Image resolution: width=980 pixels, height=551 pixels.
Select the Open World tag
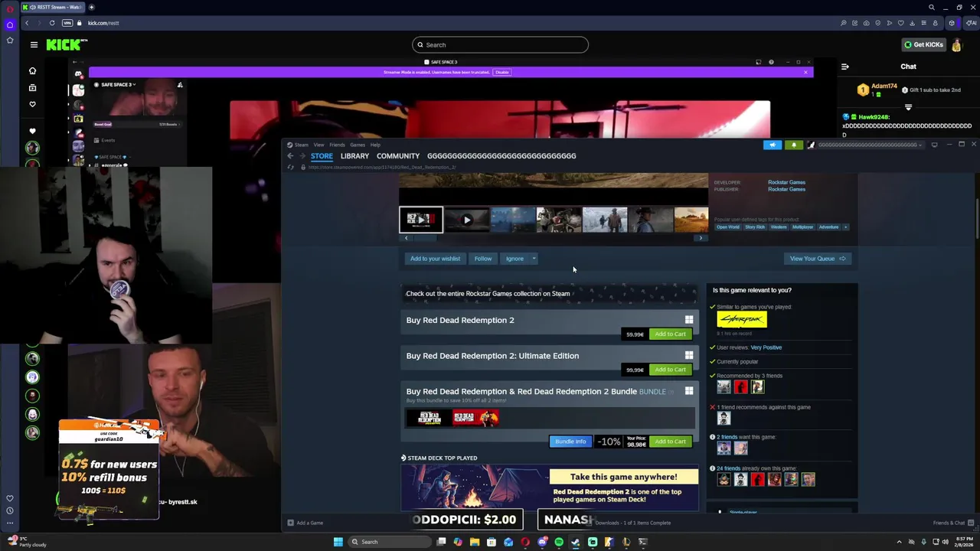728,227
